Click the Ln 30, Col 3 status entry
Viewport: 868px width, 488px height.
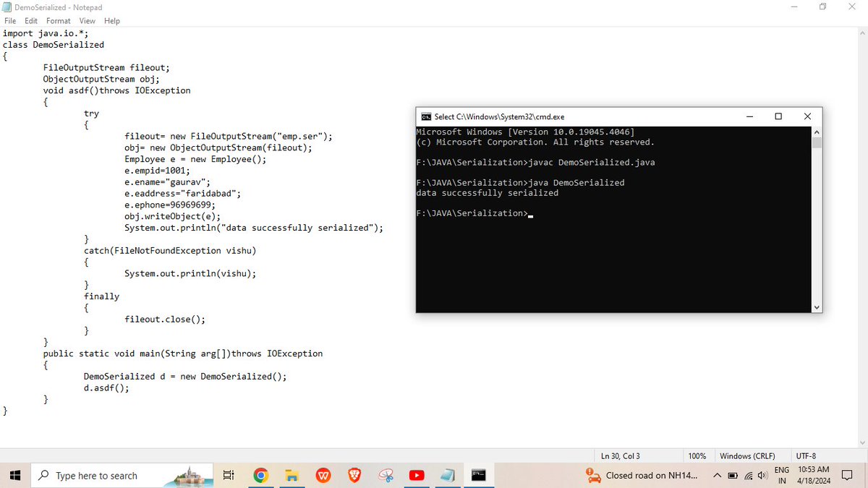(x=621, y=456)
